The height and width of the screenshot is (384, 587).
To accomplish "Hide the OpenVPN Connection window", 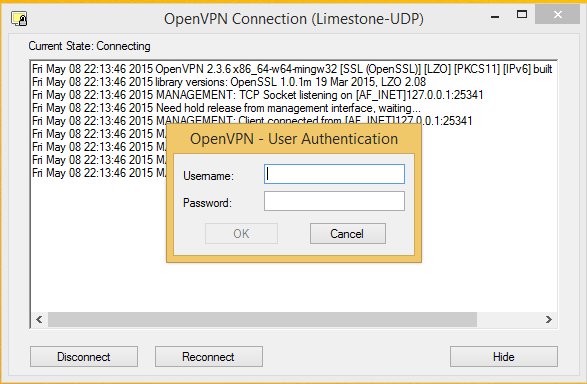I will coord(504,357).
